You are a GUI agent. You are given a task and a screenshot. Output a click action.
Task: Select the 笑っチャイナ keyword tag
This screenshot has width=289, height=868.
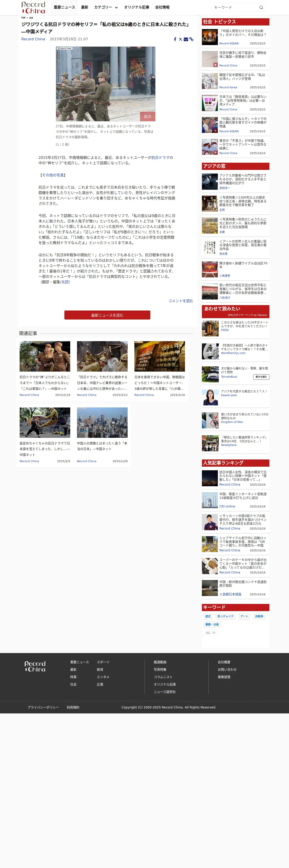pyautogui.click(x=225, y=616)
